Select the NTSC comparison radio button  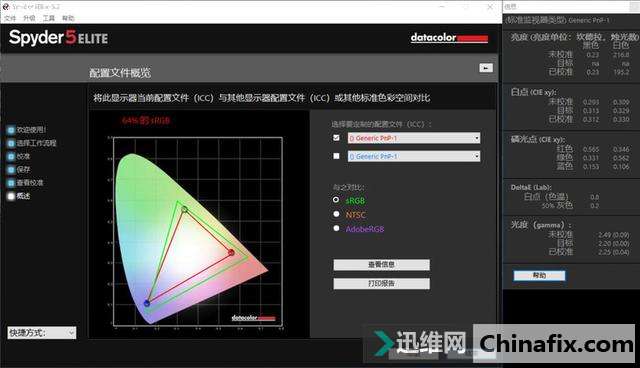pyautogui.click(x=336, y=214)
